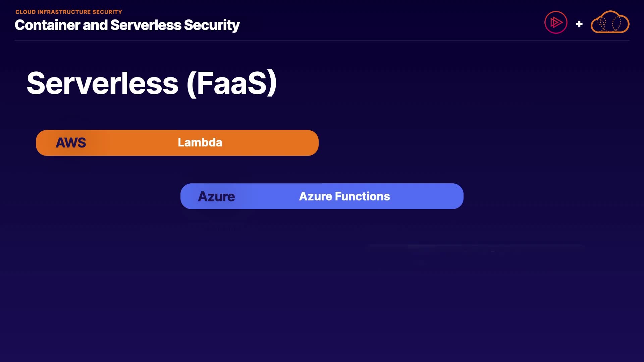This screenshot has height=362, width=644.
Task: Click the word 'Functions' on the blue bar
Action: pos(362,196)
